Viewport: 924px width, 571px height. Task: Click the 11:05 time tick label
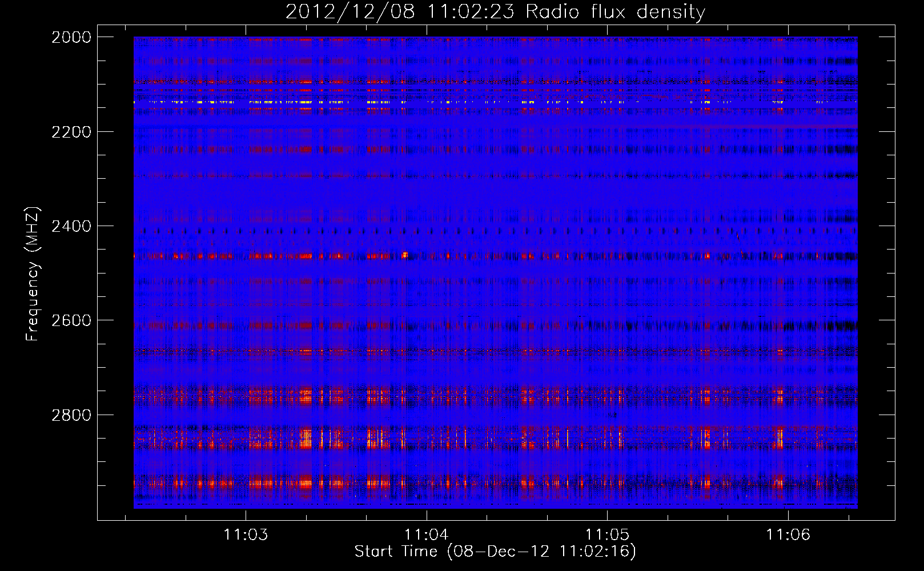click(x=607, y=534)
